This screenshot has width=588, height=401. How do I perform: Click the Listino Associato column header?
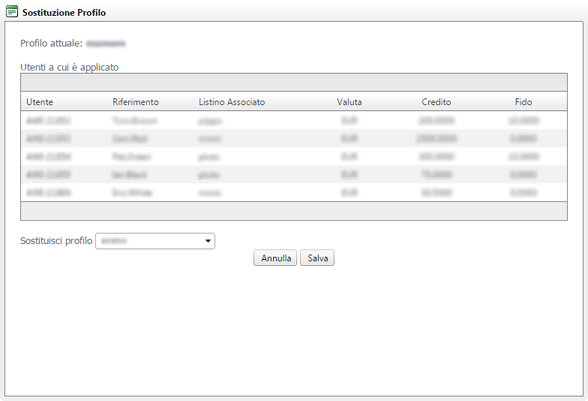(232, 102)
